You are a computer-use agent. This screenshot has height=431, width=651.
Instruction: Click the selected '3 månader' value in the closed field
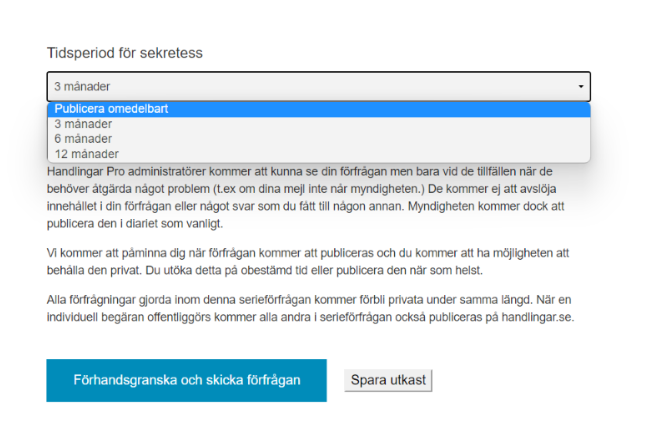coord(82,87)
